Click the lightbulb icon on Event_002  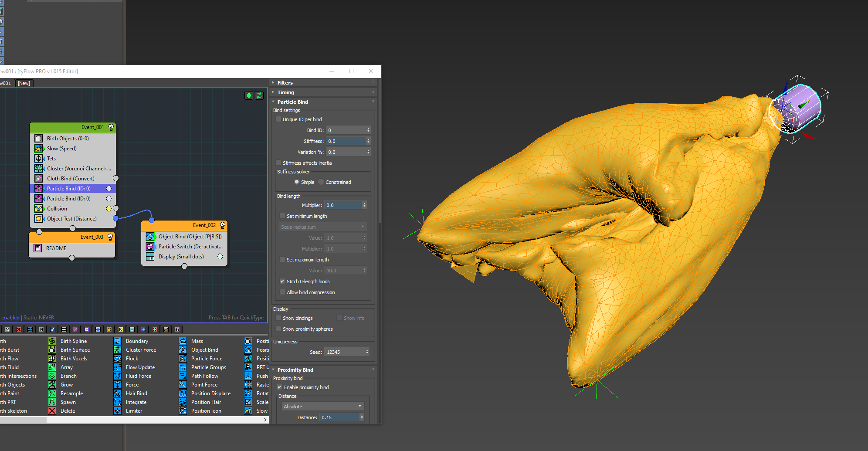coord(223,225)
